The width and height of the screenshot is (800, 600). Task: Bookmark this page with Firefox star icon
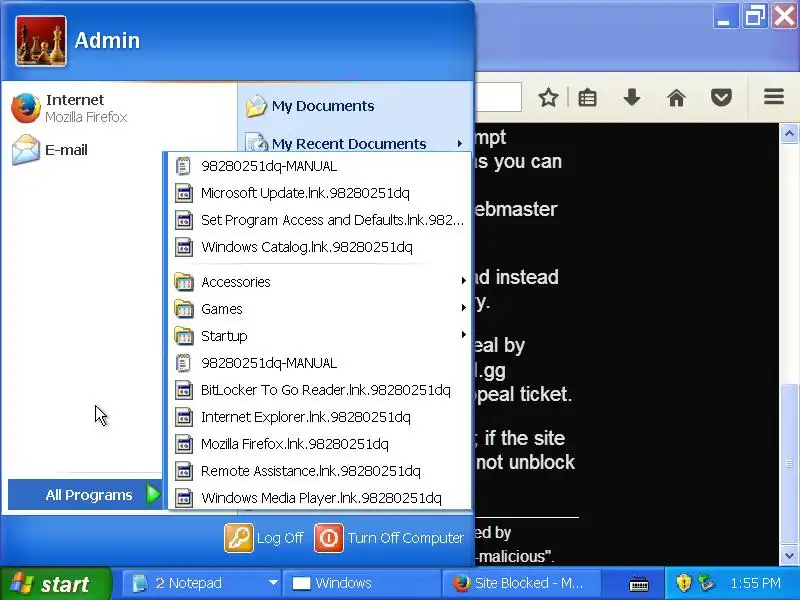tap(548, 97)
